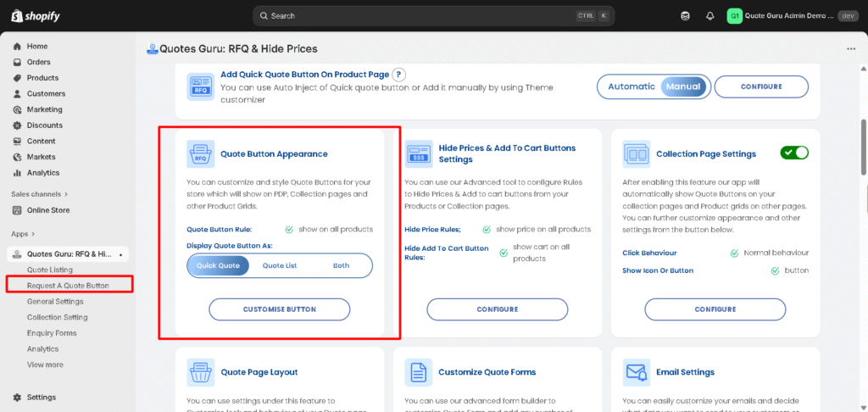Select Quote List display option
The width and height of the screenshot is (868, 412).
(280, 265)
